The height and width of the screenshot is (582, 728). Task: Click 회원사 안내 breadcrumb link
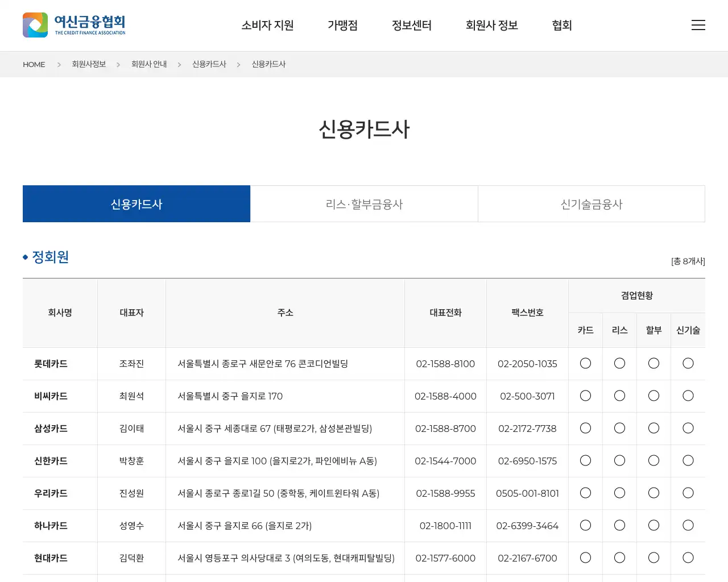pyautogui.click(x=149, y=64)
